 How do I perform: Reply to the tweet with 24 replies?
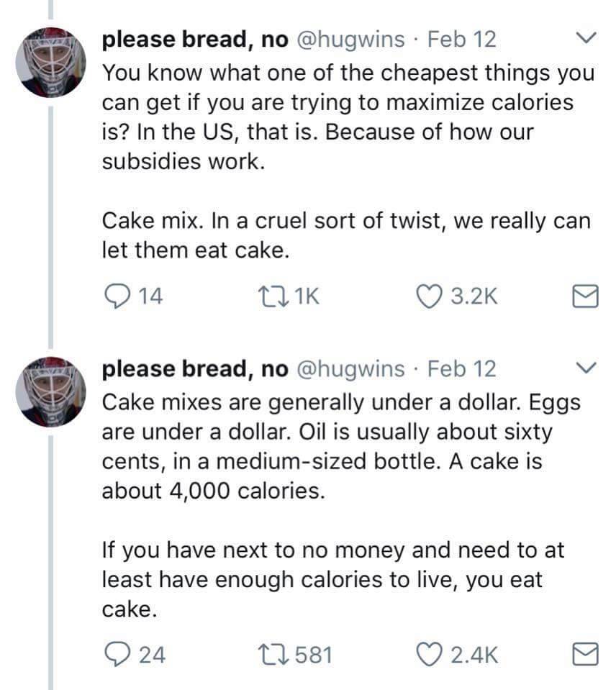117,654
